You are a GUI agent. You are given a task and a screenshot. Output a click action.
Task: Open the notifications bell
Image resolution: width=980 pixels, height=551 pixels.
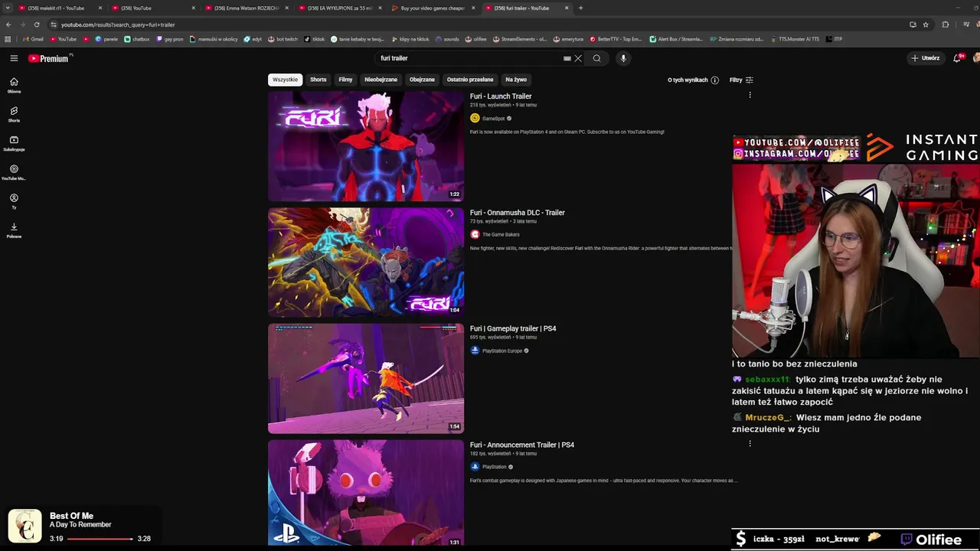tap(957, 58)
